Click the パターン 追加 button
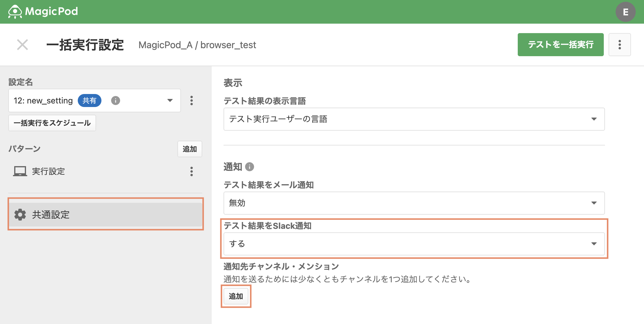 pyautogui.click(x=190, y=149)
